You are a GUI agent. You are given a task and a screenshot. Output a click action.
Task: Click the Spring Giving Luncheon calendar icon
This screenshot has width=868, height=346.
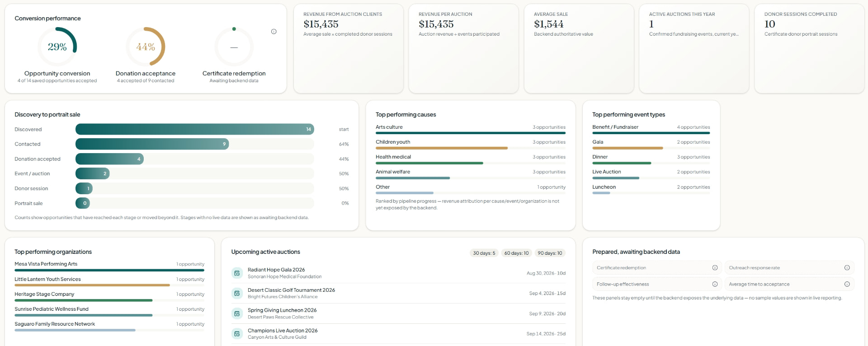[237, 313]
